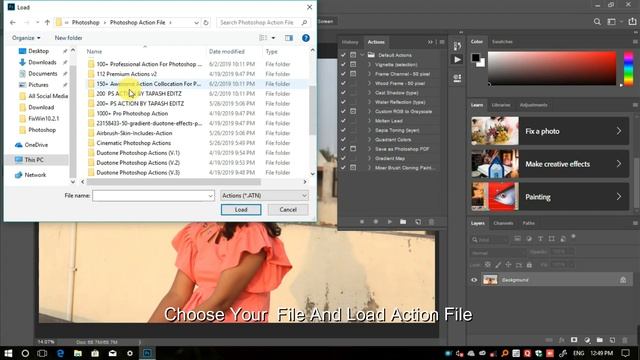Viewport: 640px width, 360px height.
Task: Click the Share icon at top right
Action: (632, 22)
